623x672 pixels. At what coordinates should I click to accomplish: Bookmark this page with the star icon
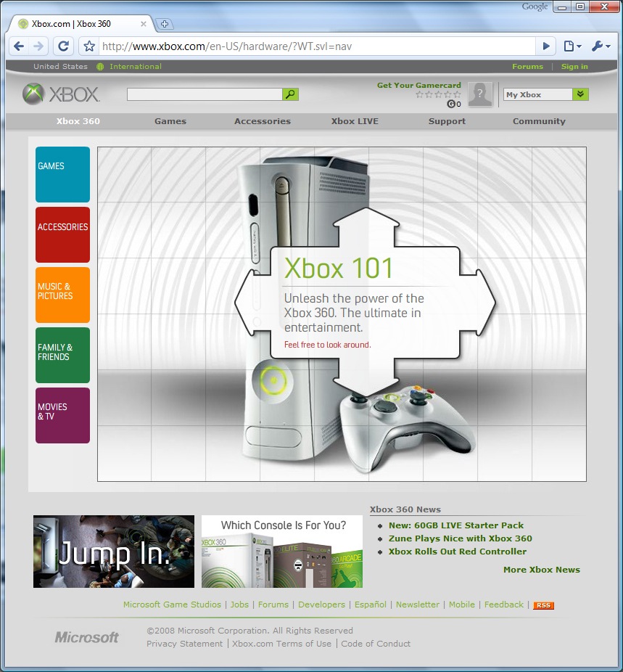point(89,46)
